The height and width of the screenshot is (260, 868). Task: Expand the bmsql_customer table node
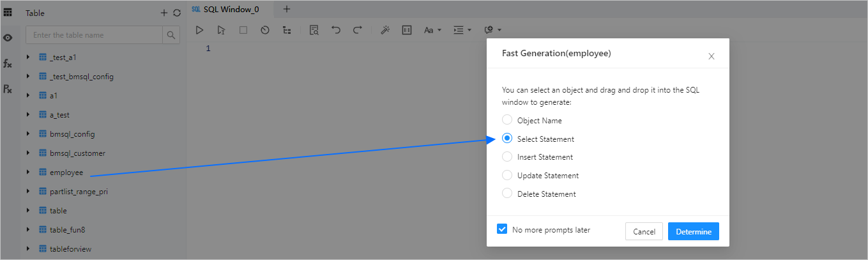pos(28,153)
